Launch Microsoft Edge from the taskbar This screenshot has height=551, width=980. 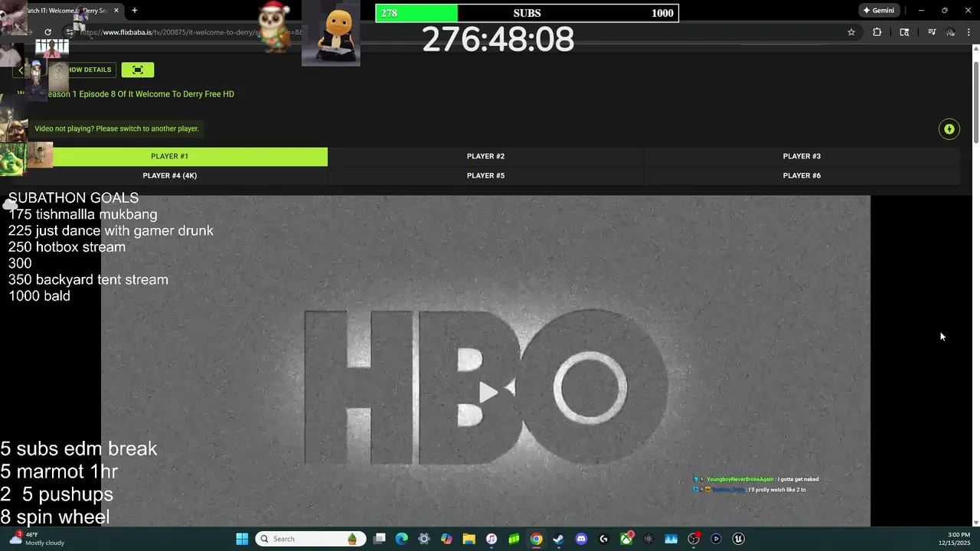coord(402,539)
